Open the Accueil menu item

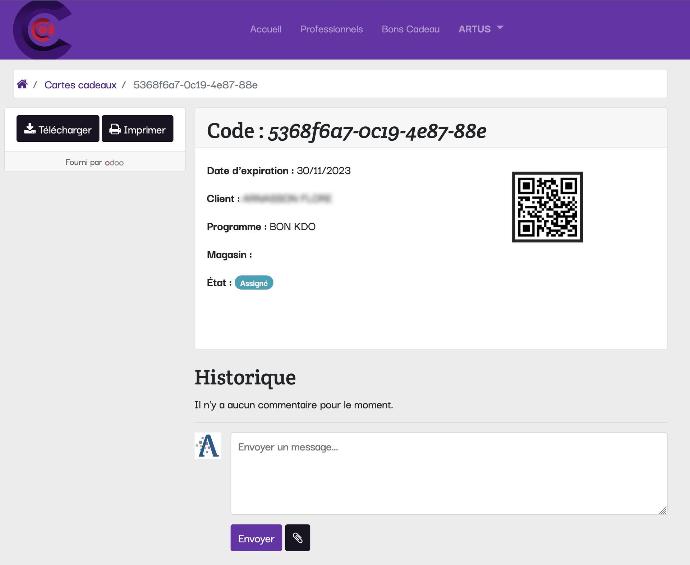(x=265, y=29)
